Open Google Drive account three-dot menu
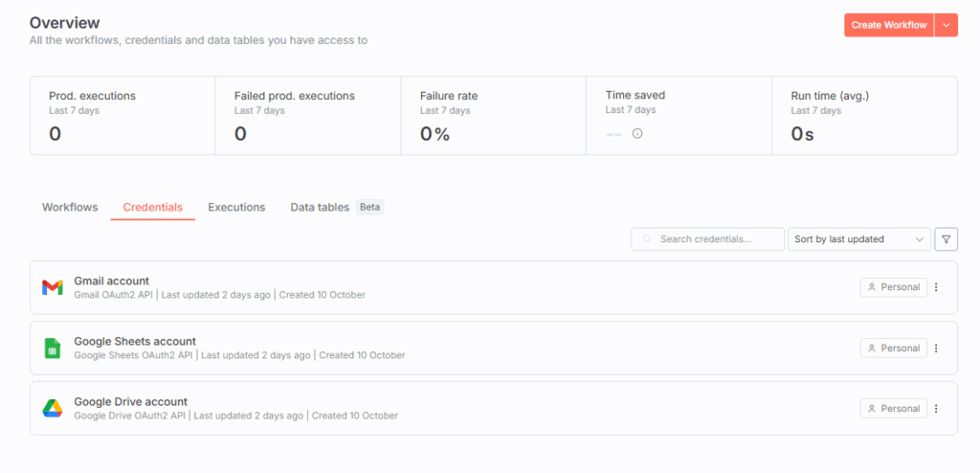Image resolution: width=980 pixels, height=473 pixels. coord(936,408)
